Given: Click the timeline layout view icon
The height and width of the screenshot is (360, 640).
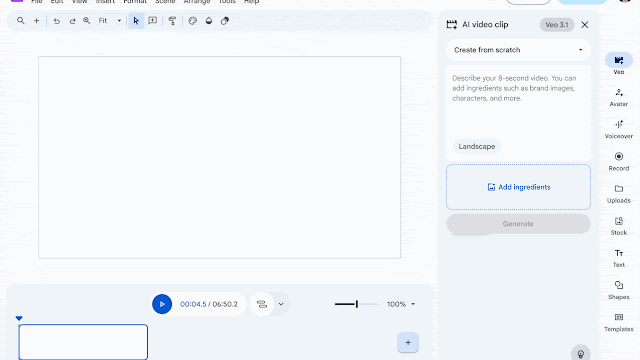Looking at the screenshot, I should (262, 304).
